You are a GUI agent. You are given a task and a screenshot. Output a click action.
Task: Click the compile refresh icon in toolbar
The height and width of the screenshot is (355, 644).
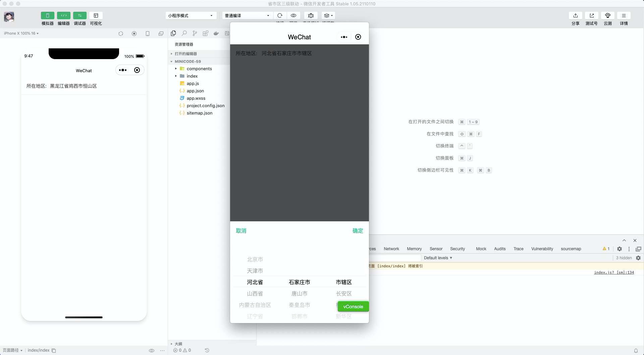(280, 15)
